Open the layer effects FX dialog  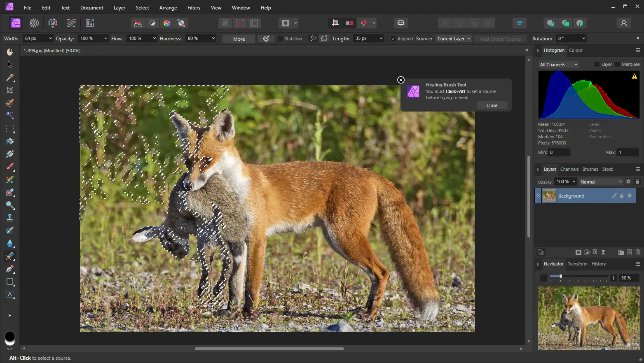595,252
